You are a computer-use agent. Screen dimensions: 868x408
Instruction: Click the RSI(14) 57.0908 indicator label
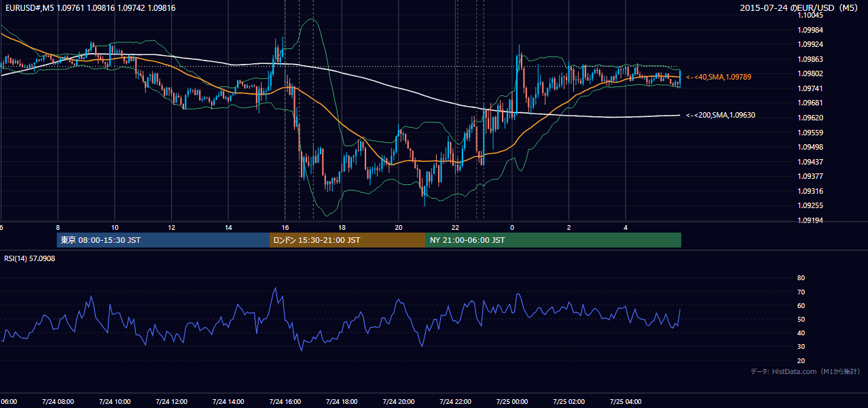[30, 258]
